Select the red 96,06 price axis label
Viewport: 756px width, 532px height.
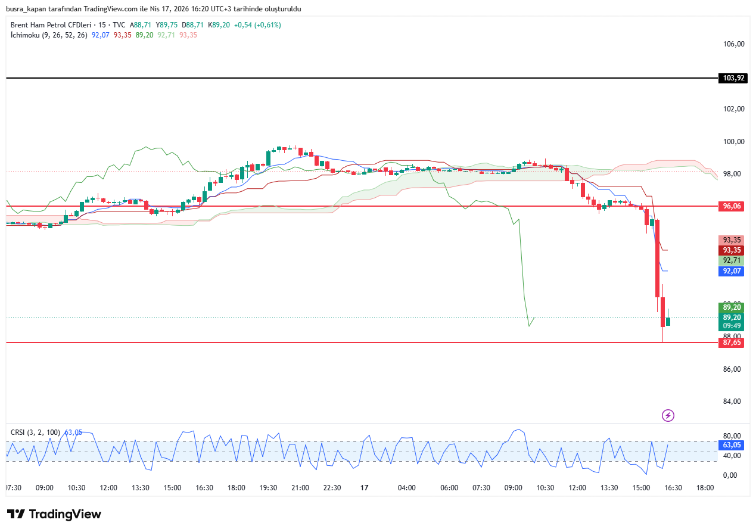[732, 206]
